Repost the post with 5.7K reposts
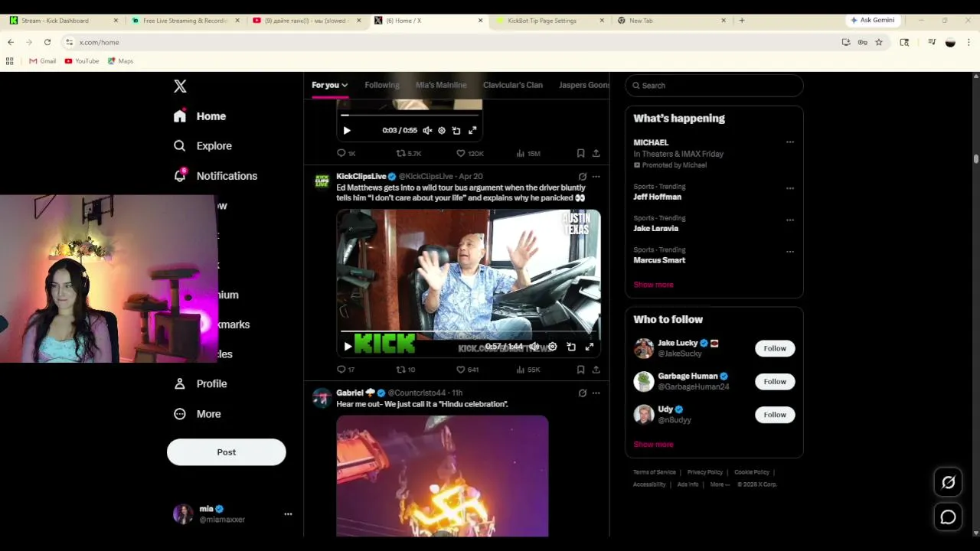Screen dimensions: 980x551 409,153
